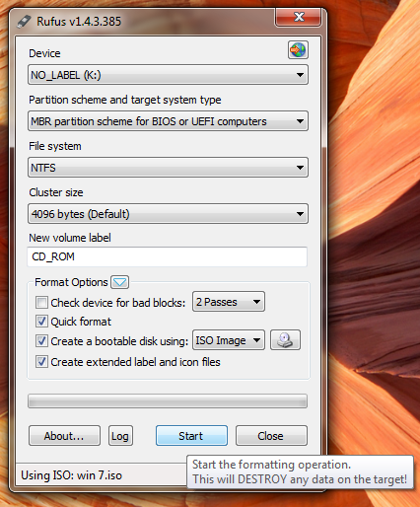The height and width of the screenshot is (507, 420).
Task: Disable Create extended label and icon files
Action: (x=41, y=362)
